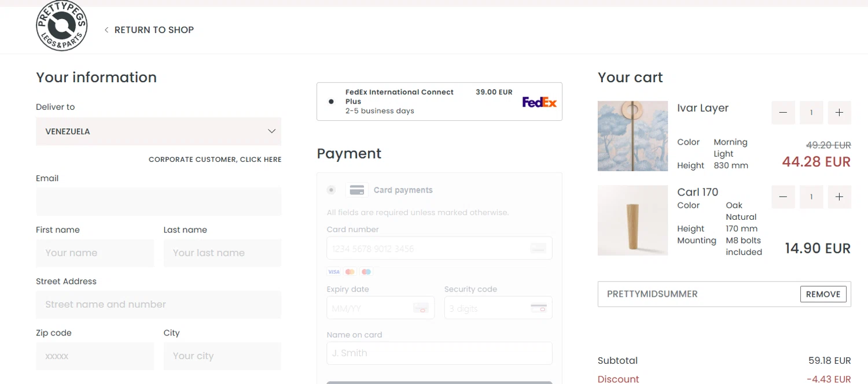Image resolution: width=868 pixels, height=384 pixels.
Task: Click the Expiry date field
Action: click(380, 308)
